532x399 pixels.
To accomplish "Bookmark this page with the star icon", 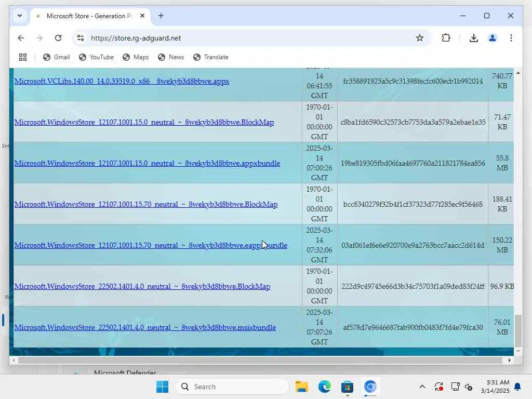I will tap(420, 38).
